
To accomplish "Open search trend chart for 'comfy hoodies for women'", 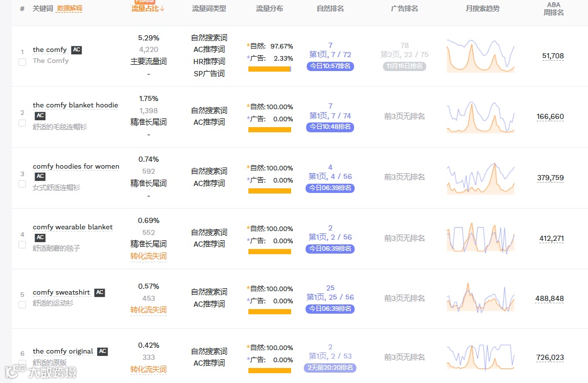I will (x=481, y=178).
